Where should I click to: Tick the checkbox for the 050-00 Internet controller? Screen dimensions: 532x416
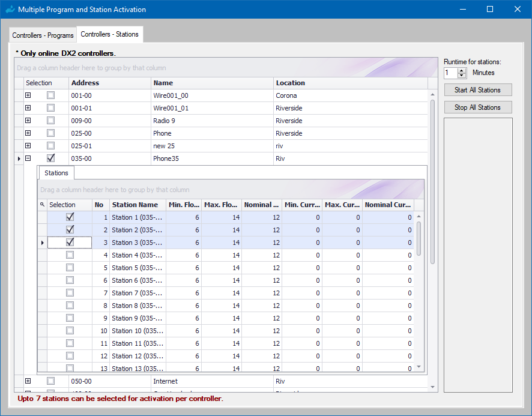(50, 381)
